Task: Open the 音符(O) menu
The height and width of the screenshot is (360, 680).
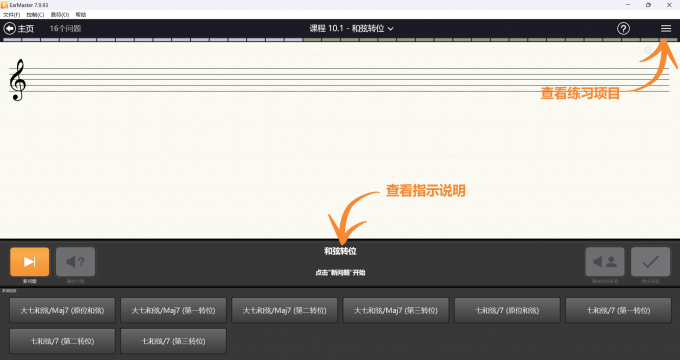Action: [60, 15]
